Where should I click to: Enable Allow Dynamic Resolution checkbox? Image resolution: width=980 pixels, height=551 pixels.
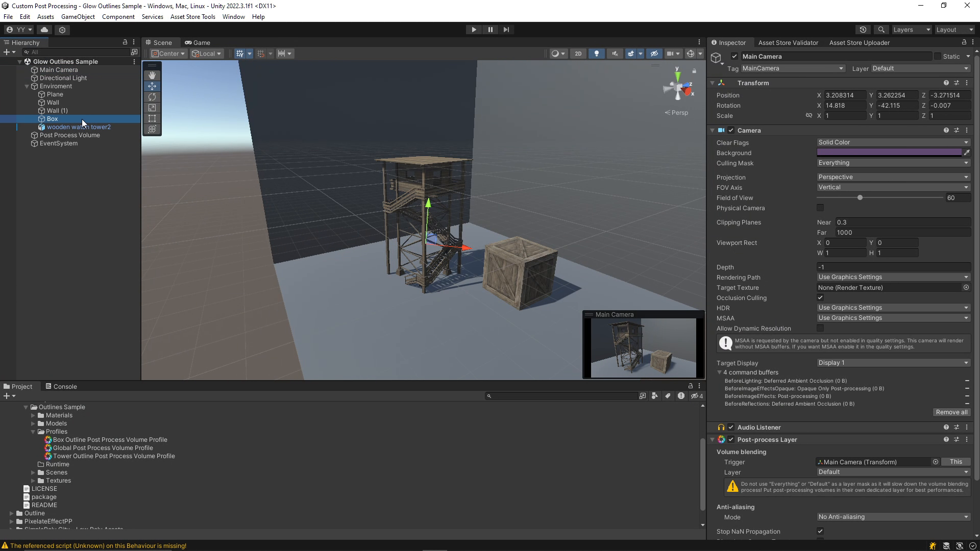pos(820,329)
